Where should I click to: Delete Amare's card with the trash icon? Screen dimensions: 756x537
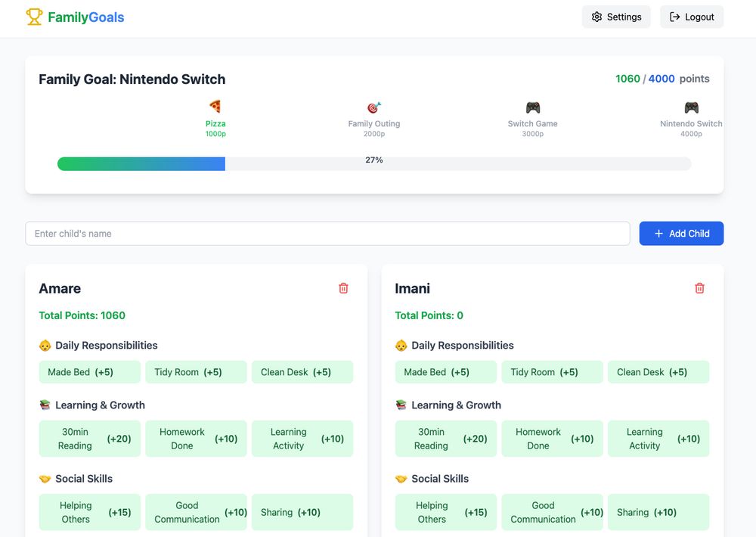[343, 288]
